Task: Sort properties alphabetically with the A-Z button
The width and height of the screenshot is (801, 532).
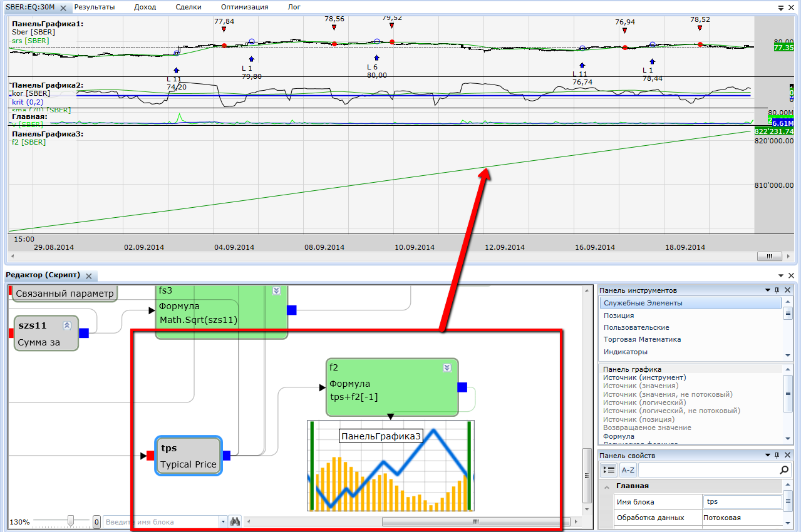Action: click(628, 469)
